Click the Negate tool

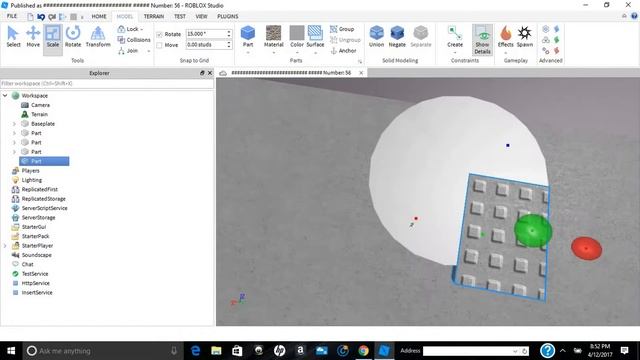tap(397, 37)
